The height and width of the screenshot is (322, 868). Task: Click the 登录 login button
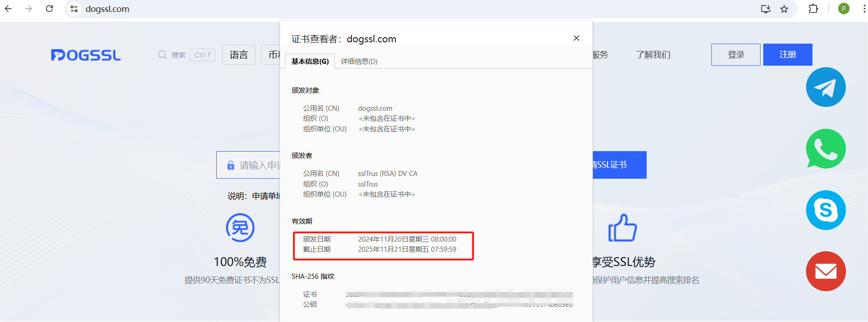pos(736,55)
